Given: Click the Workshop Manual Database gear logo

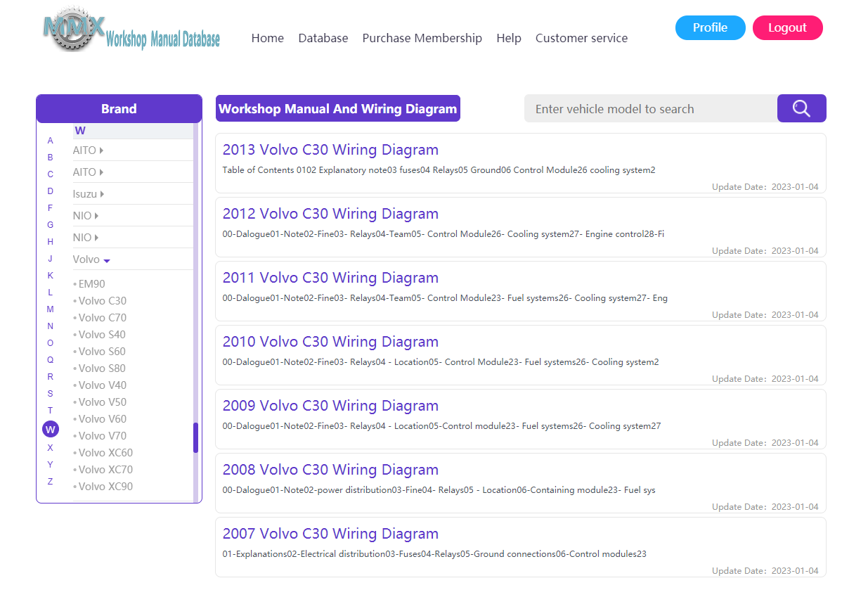Looking at the screenshot, I should (x=132, y=31).
